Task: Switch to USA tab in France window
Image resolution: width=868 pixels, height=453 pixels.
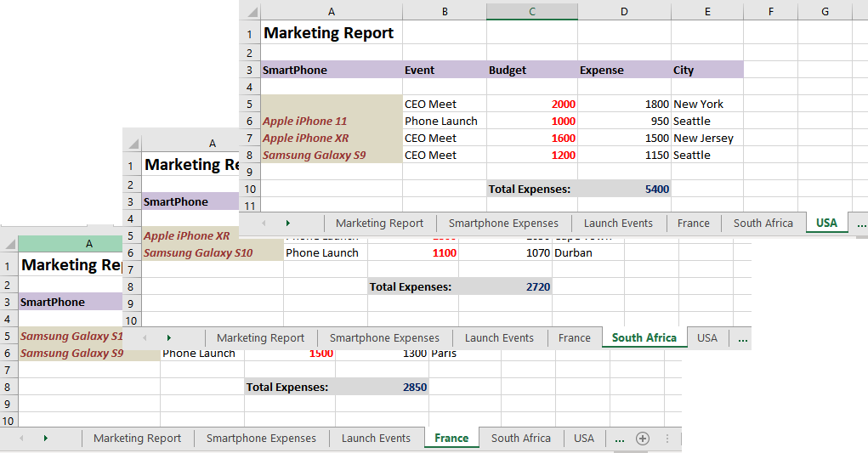Action: [583, 438]
